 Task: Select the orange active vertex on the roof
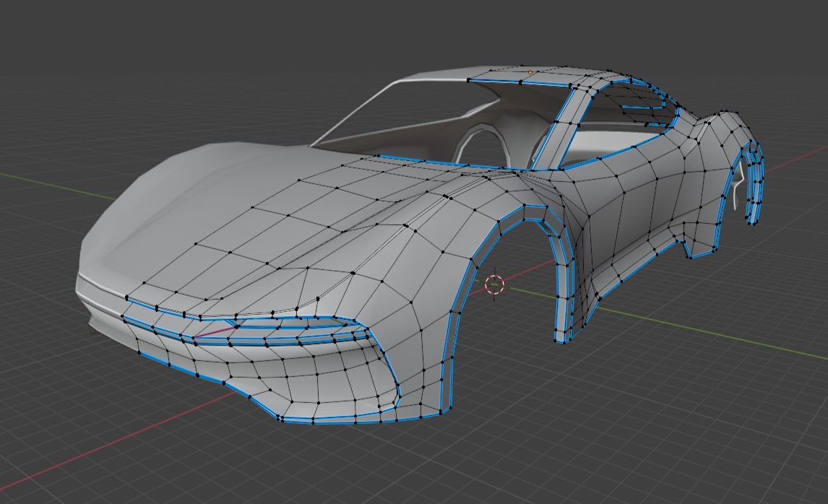coord(530,72)
